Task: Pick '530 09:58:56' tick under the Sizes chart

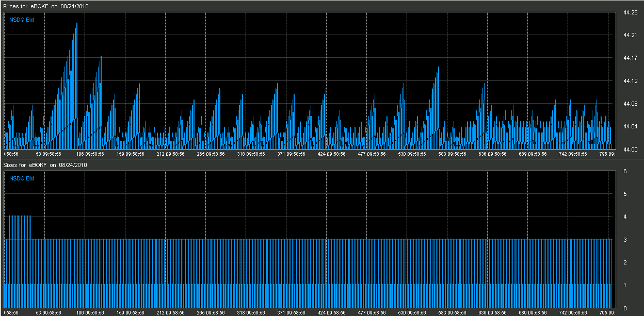Action: coord(413,312)
